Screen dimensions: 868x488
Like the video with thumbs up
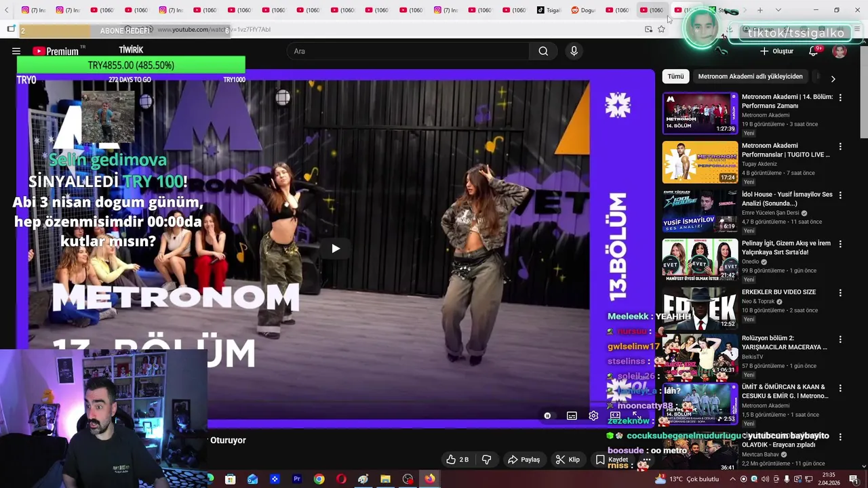coord(457,460)
